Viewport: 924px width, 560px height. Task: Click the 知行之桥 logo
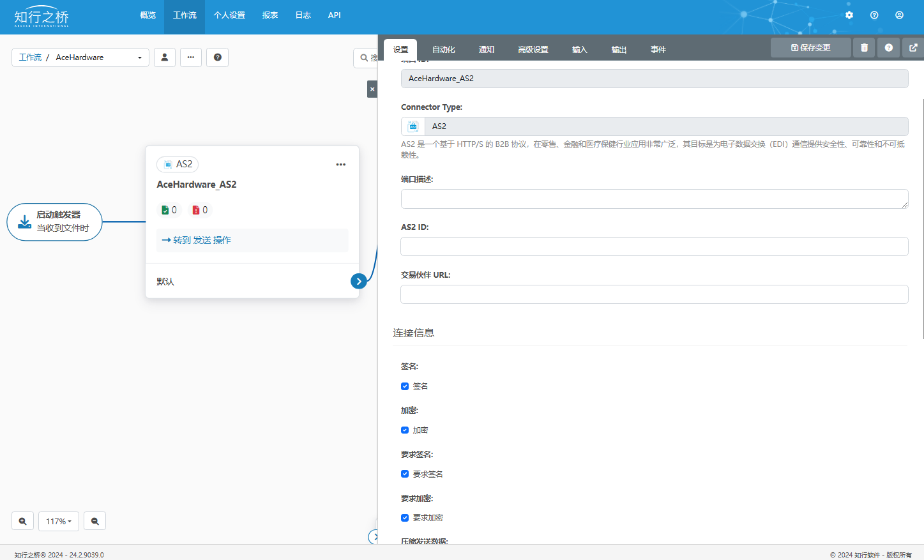(42, 17)
